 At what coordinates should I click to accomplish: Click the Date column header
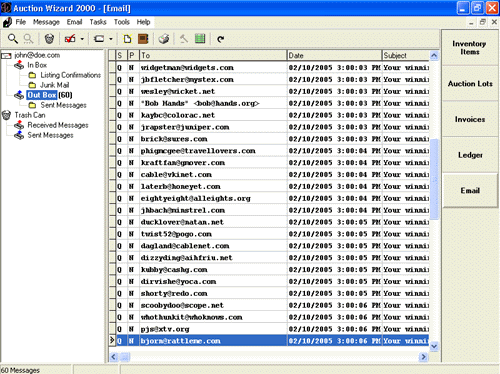[334, 55]
